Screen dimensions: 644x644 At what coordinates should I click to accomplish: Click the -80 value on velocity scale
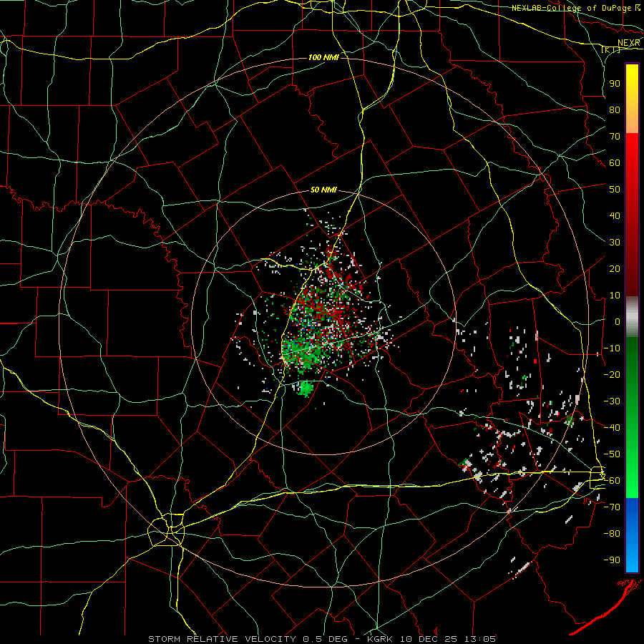point(612,534)
